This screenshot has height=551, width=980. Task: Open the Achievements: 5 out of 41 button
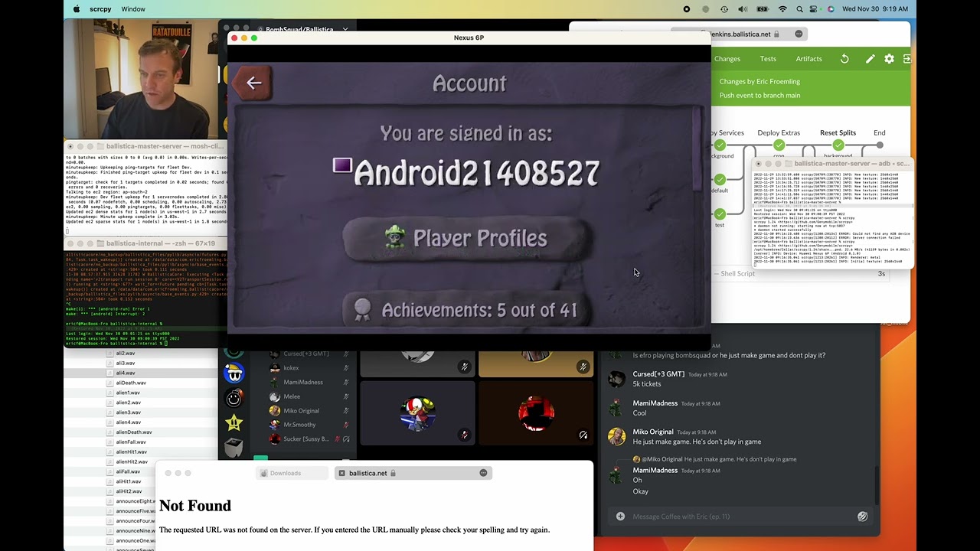466,310
